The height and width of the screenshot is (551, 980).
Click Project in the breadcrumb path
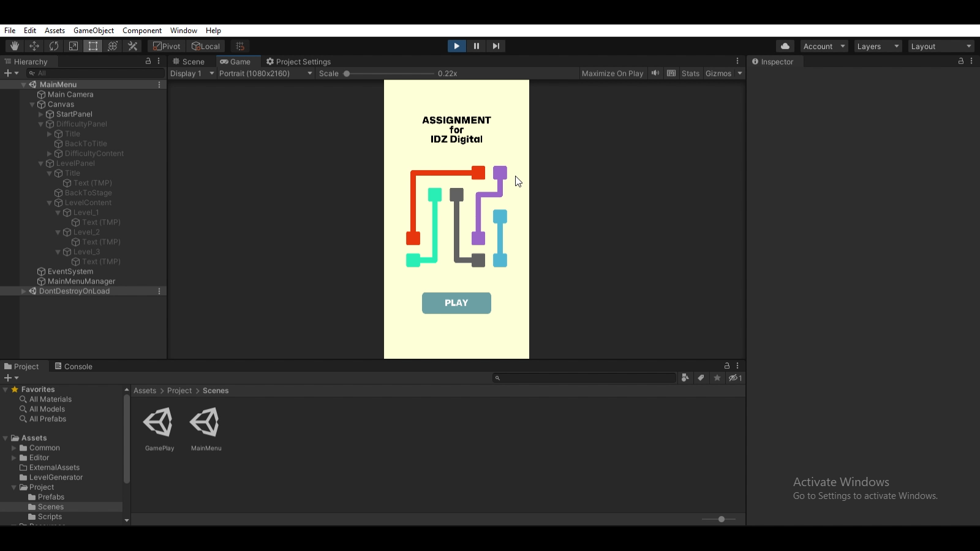(179, 391)
